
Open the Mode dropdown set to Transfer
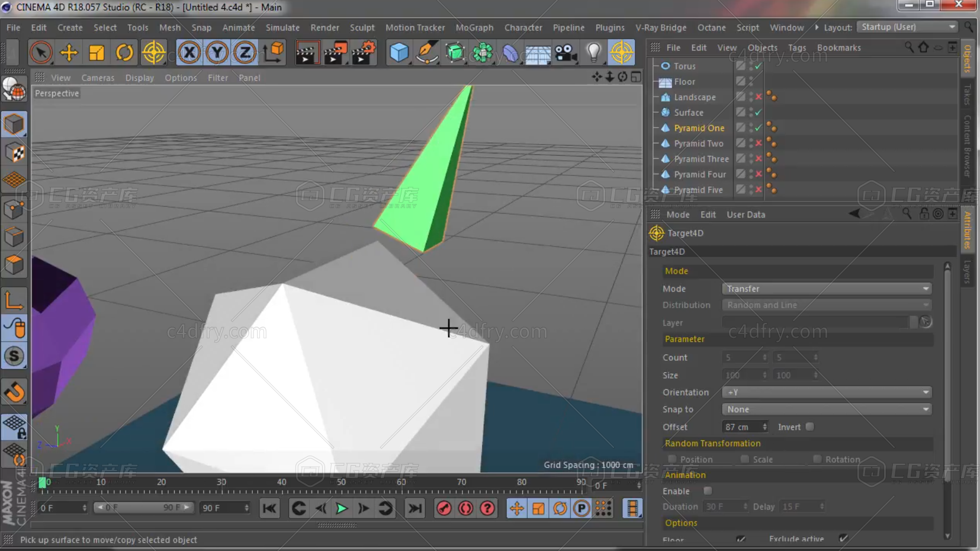[827, 289]
